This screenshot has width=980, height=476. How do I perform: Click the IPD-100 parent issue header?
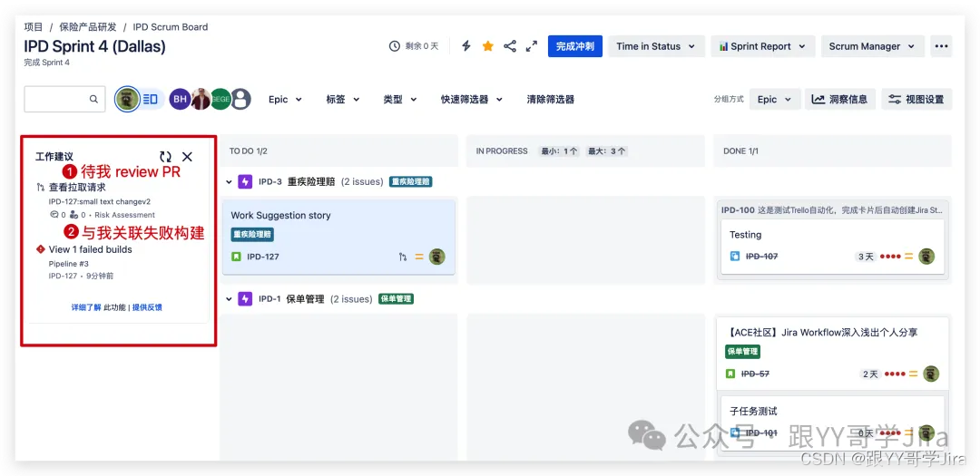[x=832, y=209]
